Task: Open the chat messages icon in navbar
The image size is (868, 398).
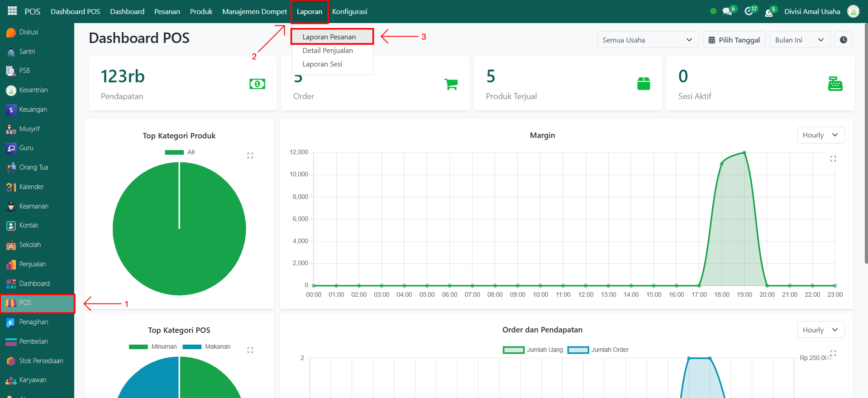Action: click(727, 11)
